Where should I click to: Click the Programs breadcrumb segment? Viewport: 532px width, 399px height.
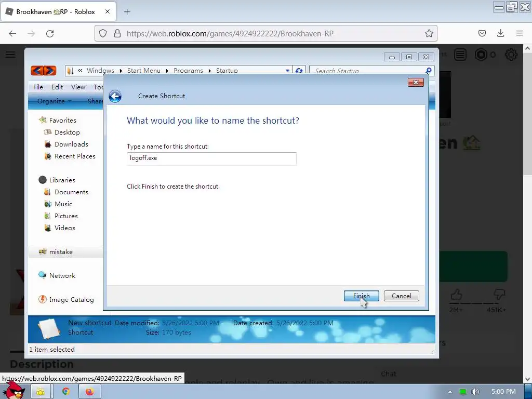point(188,71)
